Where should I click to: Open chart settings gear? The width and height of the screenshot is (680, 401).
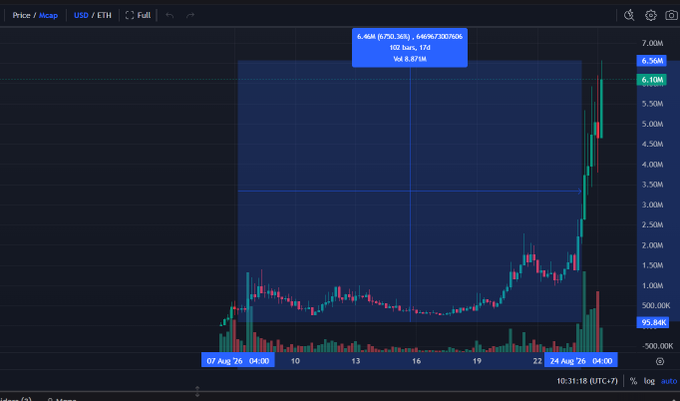[651, 15]
